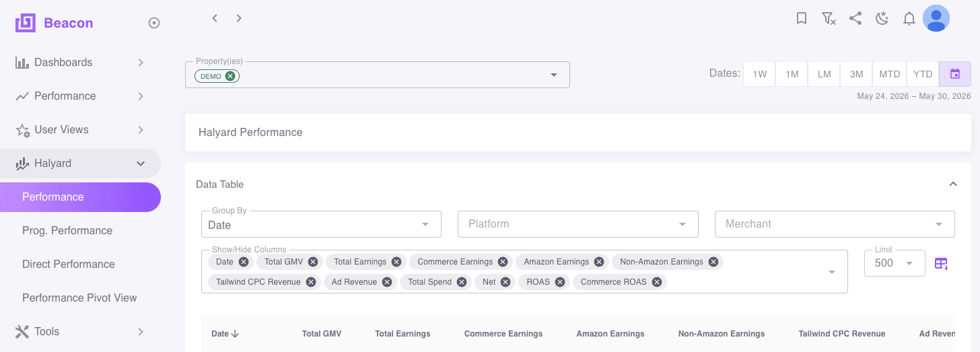Toggle dark mode moon icon
Image resolution: width=980 pixels, height=352 pixels.
882,18
